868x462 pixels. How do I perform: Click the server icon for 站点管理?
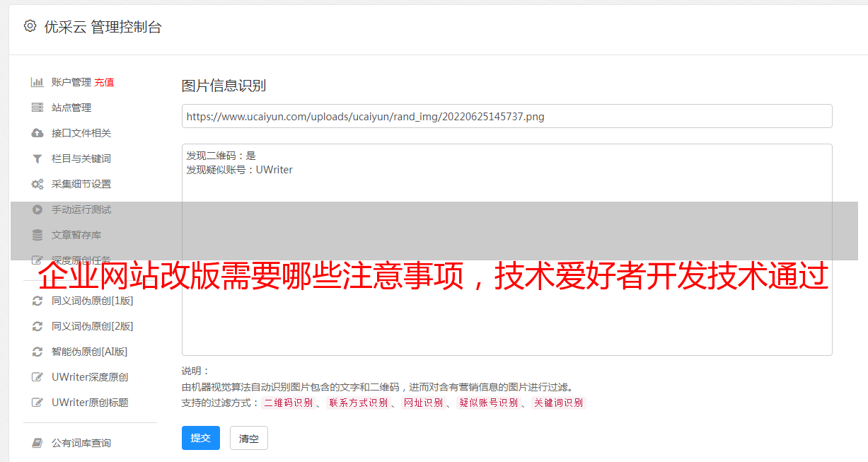tap(37, 108)
